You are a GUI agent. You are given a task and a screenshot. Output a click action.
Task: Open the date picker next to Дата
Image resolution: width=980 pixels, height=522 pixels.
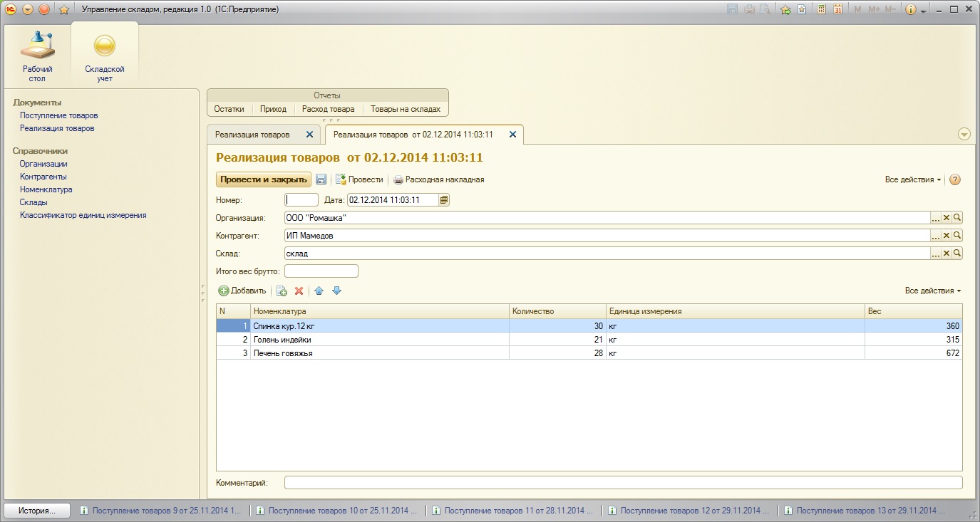(x=444, y=200)
